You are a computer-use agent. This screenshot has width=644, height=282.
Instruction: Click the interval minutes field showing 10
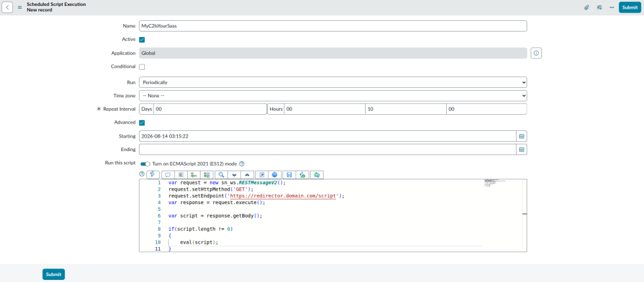(x=405, y=109)
